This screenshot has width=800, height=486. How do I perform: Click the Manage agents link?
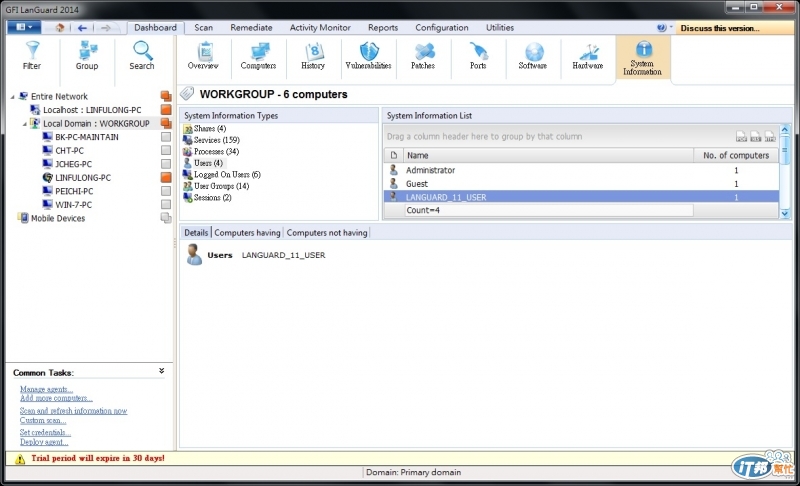pyautogui.click(x=46, y=389)
